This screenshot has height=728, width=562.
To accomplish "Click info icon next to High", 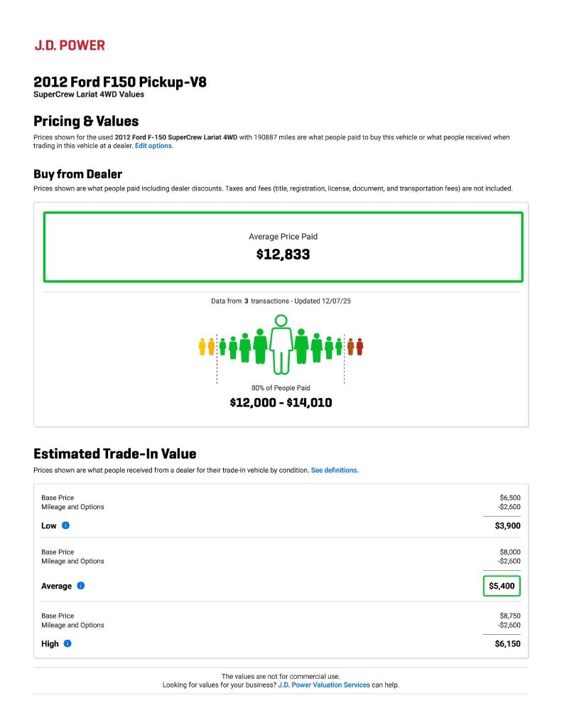I will 67,643.
